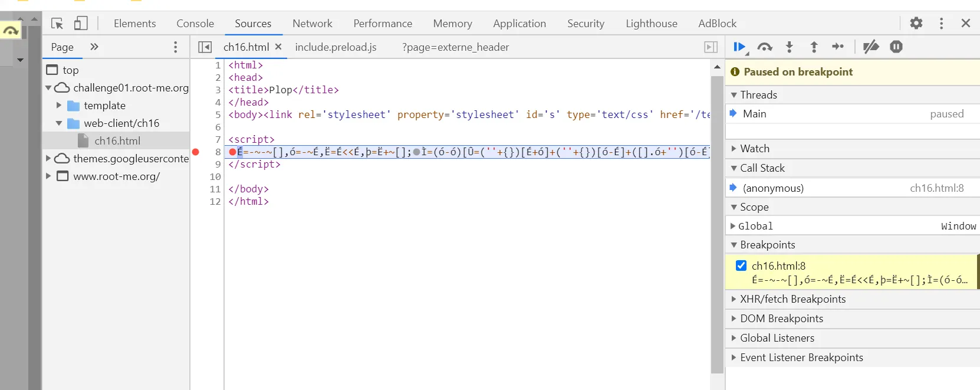Select ch16.html in the file tree
This screenshot has height=390, width=980.
(117, 141)
